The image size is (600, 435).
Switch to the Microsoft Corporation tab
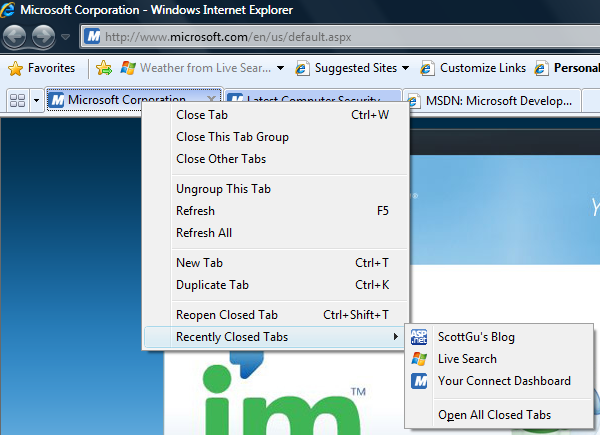126,99
